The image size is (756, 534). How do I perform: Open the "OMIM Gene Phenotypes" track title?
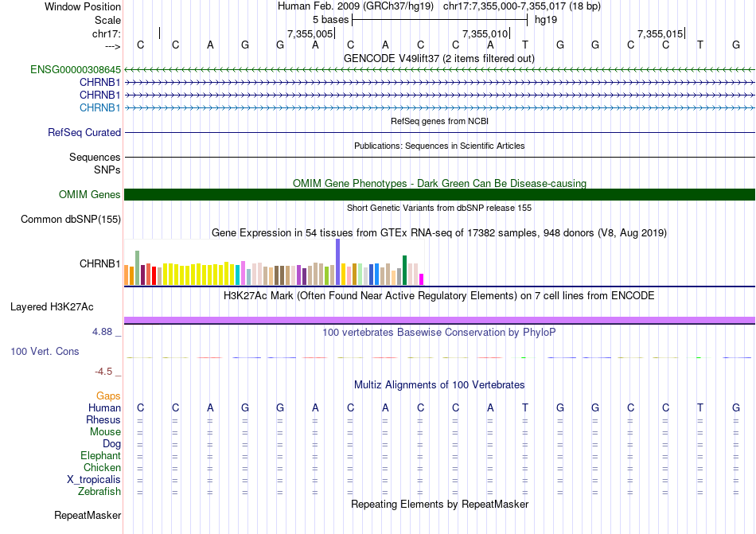point(439,183)
